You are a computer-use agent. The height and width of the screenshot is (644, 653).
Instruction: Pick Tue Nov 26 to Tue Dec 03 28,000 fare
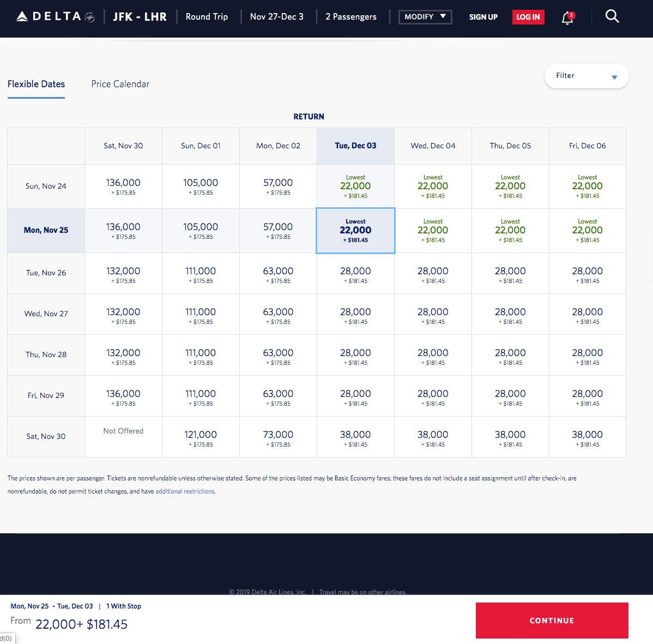(x=355, y=273)
